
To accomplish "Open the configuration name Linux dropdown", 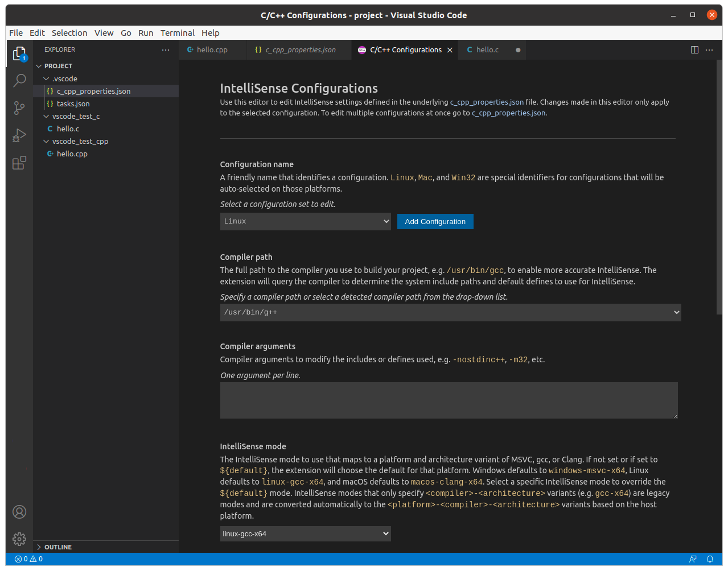I will (306, 221).
